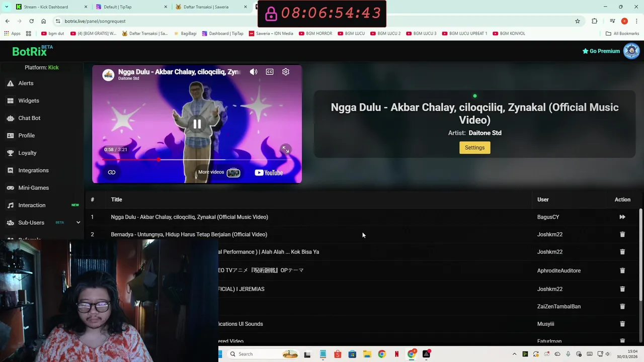644x362 pixels.
Task: Copy the video link with the link icon
Action: click(112, 172)
